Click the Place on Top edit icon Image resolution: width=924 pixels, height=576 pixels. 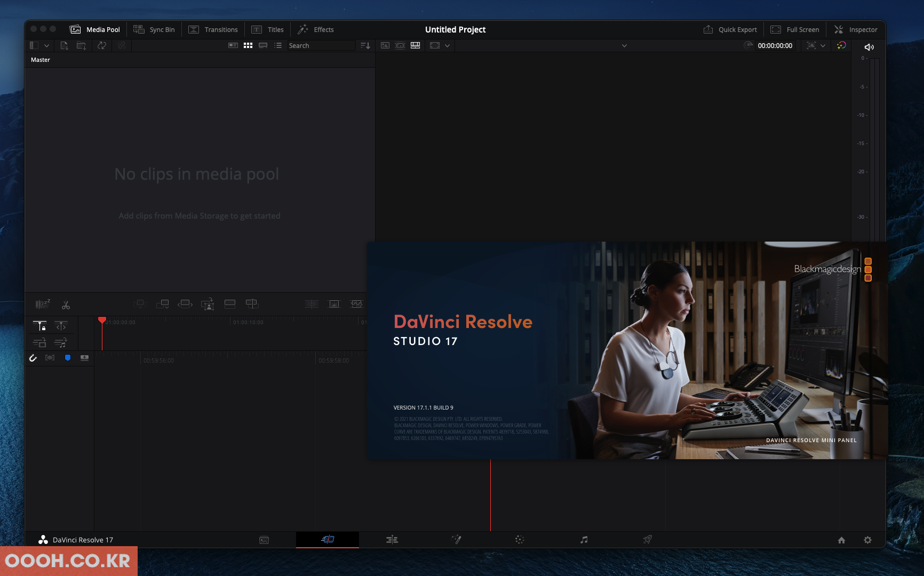(230, 304)
